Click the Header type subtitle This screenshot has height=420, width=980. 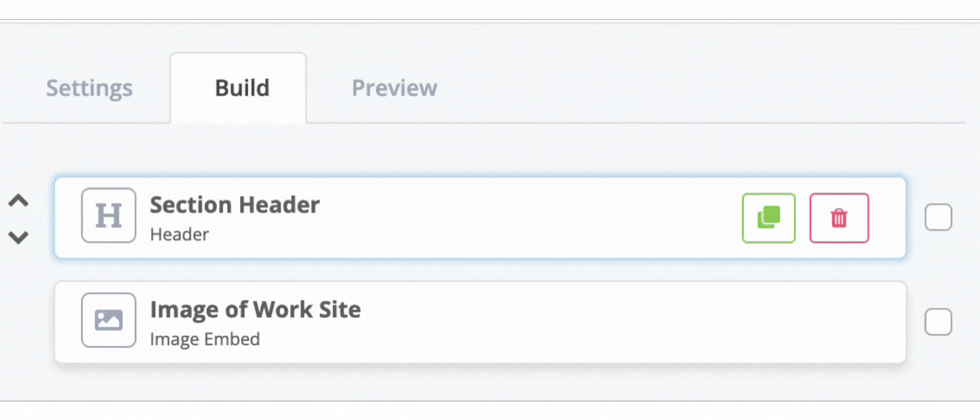[179, 234]
